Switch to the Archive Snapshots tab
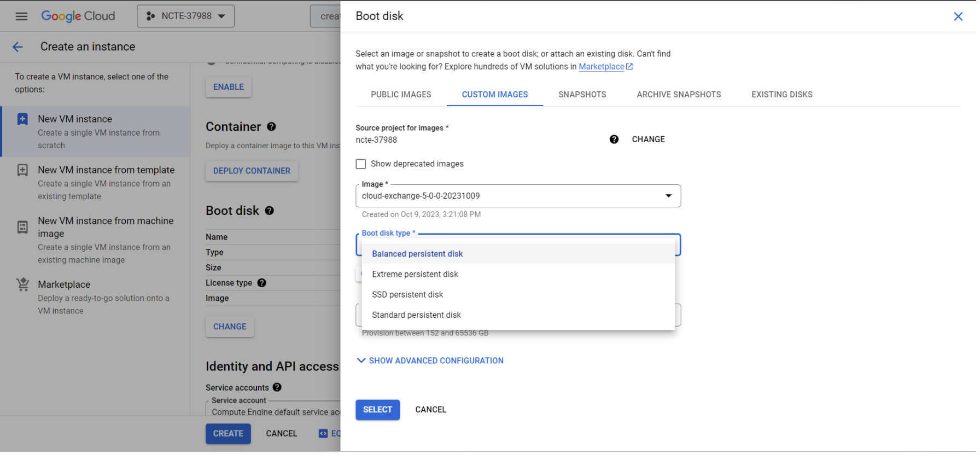 [x=679, y=95]
